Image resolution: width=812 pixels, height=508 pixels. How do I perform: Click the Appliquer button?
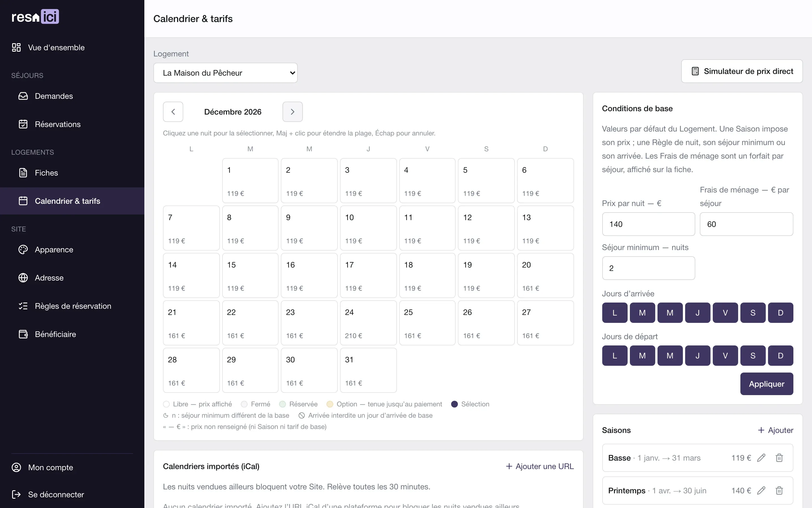click(x=767, y=384)
